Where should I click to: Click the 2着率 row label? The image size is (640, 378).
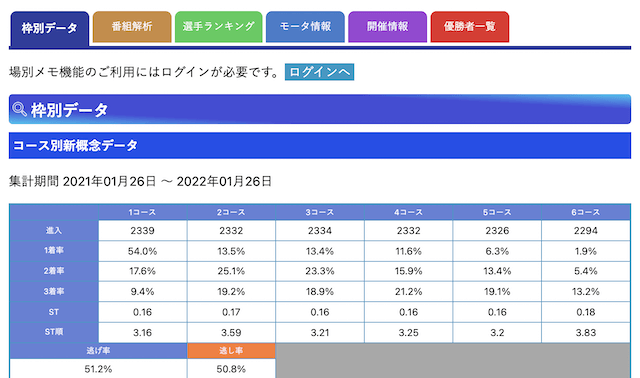(54, 271)
